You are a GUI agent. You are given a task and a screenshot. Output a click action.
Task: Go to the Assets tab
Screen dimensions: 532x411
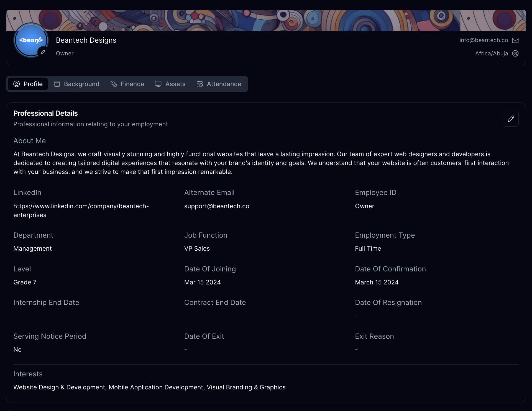tap(175, 84)
